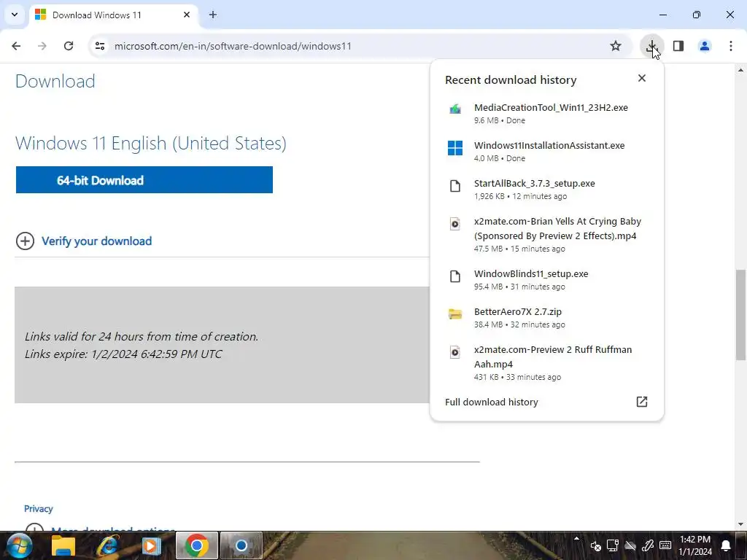Open the Chrome profile avatar
Viewport: 747px width, 560px height.
click(x=705, y=46)
